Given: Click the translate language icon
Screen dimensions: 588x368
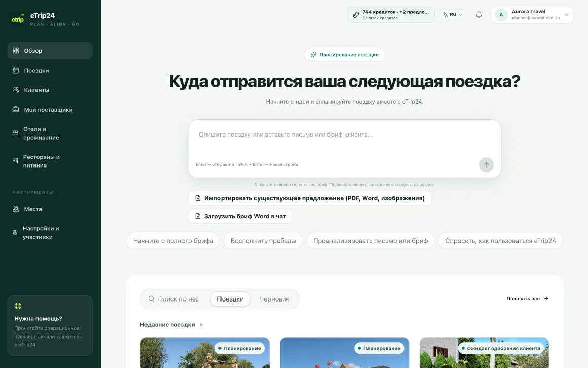Looking at the screenshot, I should [445, 15].
